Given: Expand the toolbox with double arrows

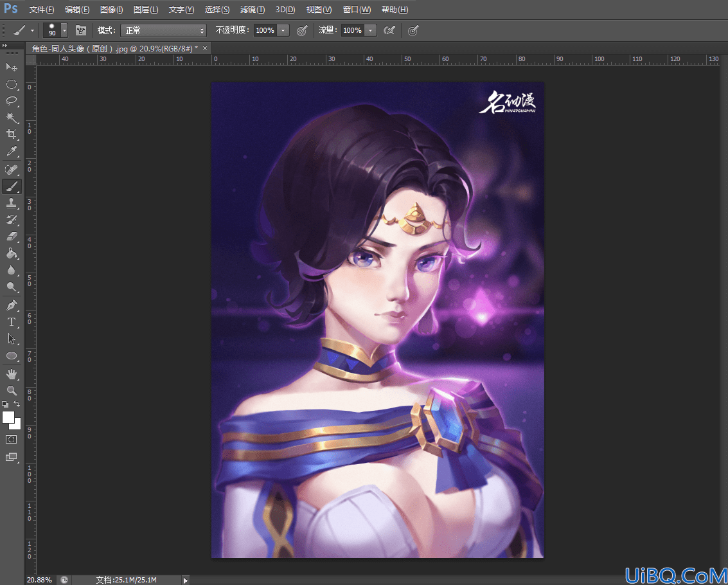Looking at the screenshot, I should click(x=4, y=46).
